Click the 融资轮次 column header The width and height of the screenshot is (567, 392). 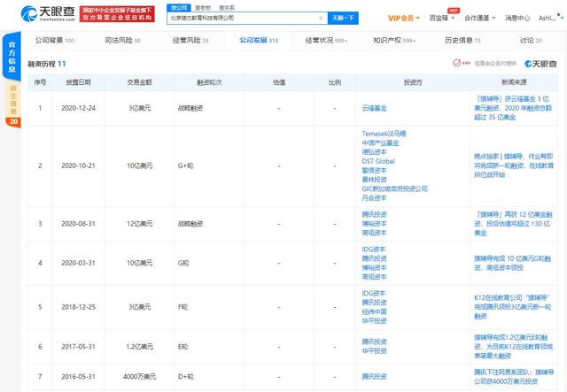(x=209, y=82)
